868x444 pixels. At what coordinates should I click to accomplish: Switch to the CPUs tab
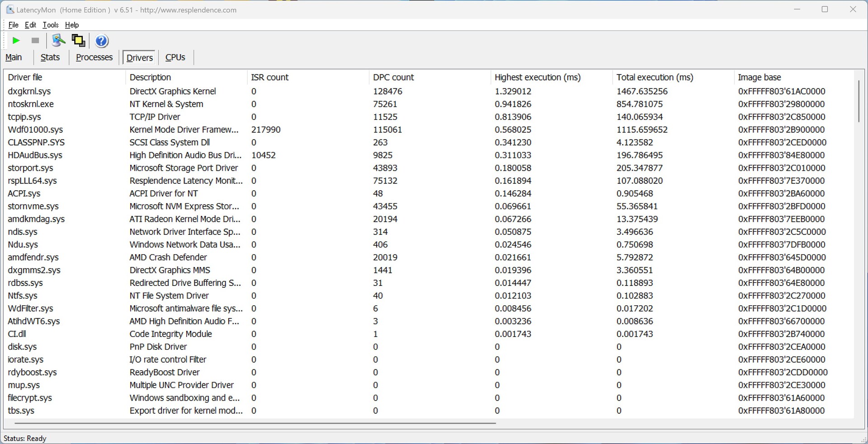coord(175,57)
